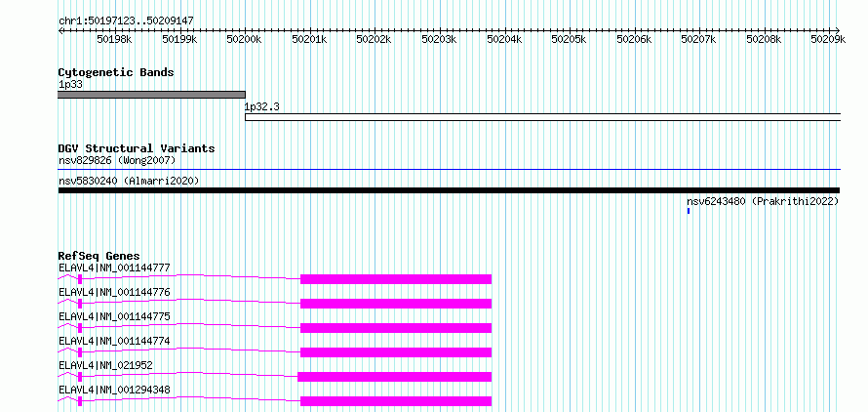The image size is (868, 412).
Task: Click the intron line of NM_001144777
Action: click(191, 275)
